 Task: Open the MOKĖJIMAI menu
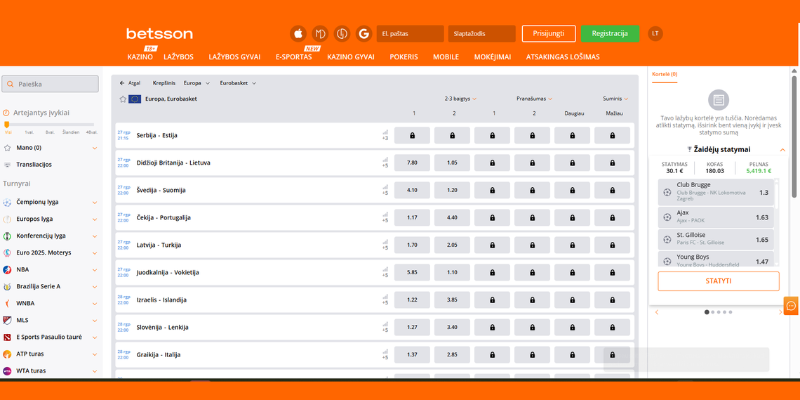[x=492, y=57]
